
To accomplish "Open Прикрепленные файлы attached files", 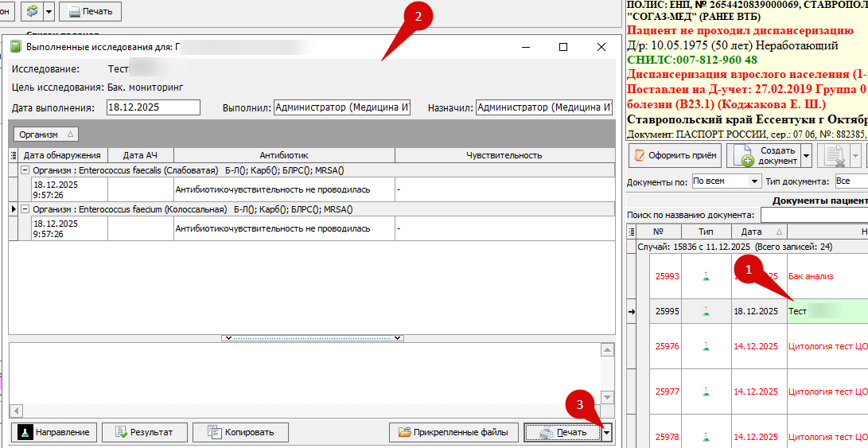I will click(x=453, y=432).
